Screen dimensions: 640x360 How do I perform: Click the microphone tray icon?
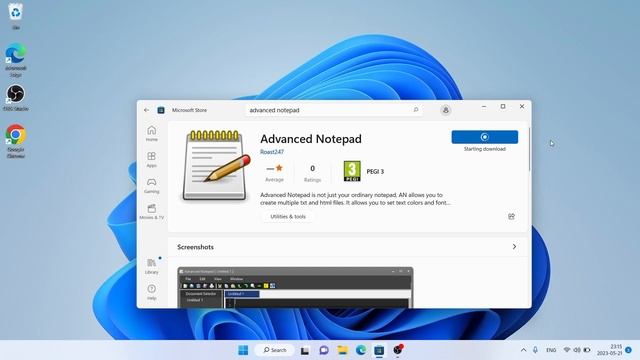point(535,350)
